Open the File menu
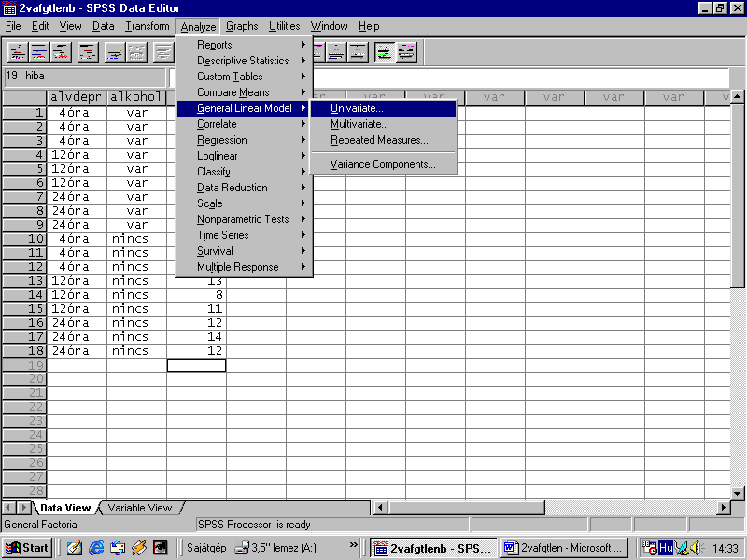Viewport: 747px width, 560px height. (x=13, y=26)
